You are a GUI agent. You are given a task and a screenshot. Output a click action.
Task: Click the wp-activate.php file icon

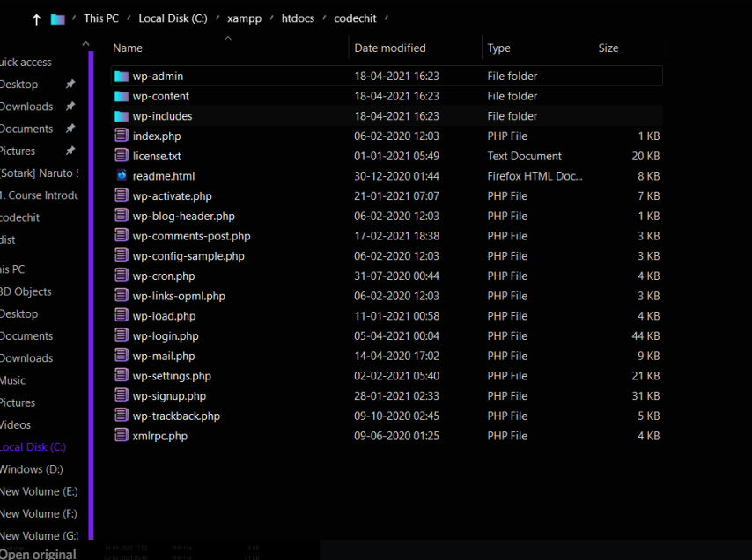pos(122,195)
